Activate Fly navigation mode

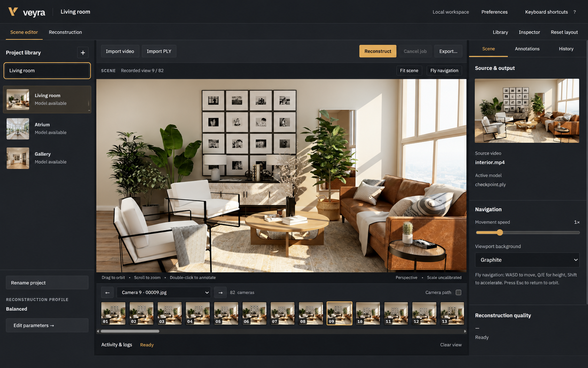(444, 70)
